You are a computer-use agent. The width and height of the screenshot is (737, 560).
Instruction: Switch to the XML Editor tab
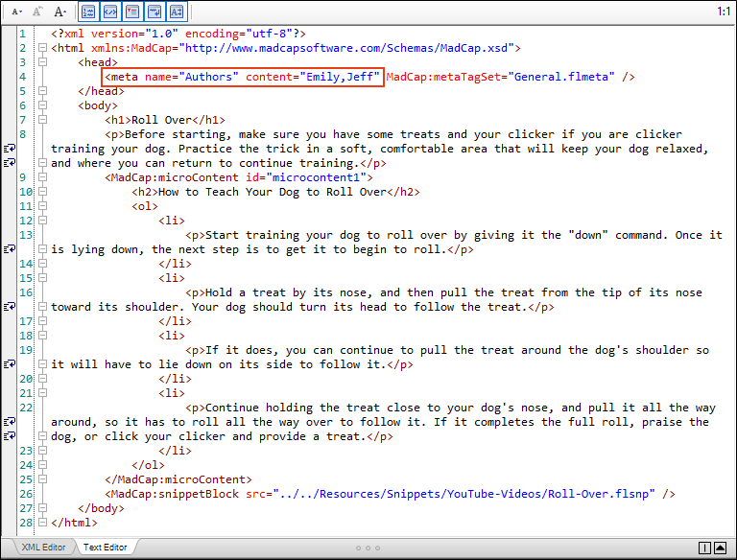click(x=43, y=548)
